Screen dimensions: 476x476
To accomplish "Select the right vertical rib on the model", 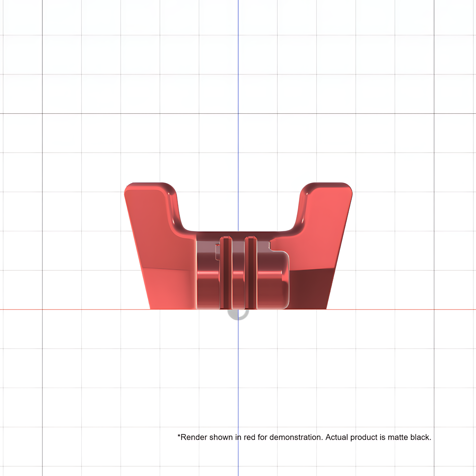I will click(x=251, y=273).
